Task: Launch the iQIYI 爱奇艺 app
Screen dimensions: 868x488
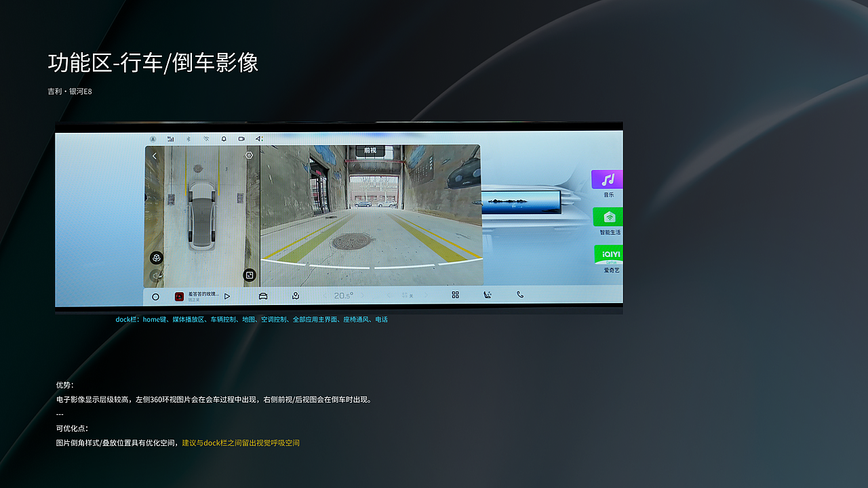Action: [608, 259]
